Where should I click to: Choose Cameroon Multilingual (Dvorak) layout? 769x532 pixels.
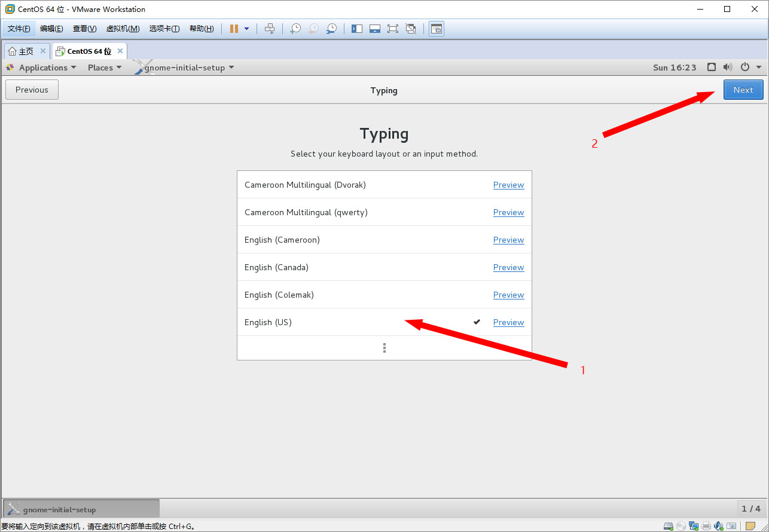[305, 185]
